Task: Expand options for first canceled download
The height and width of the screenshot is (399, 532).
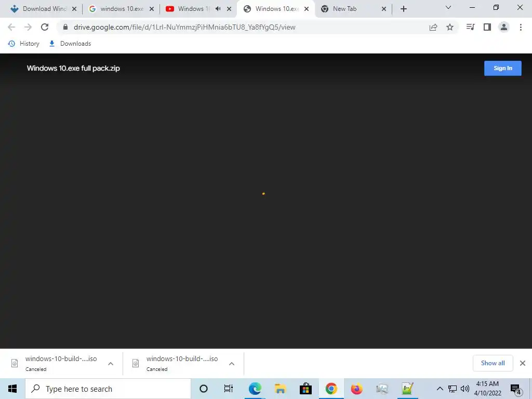Action: (111, 364)
